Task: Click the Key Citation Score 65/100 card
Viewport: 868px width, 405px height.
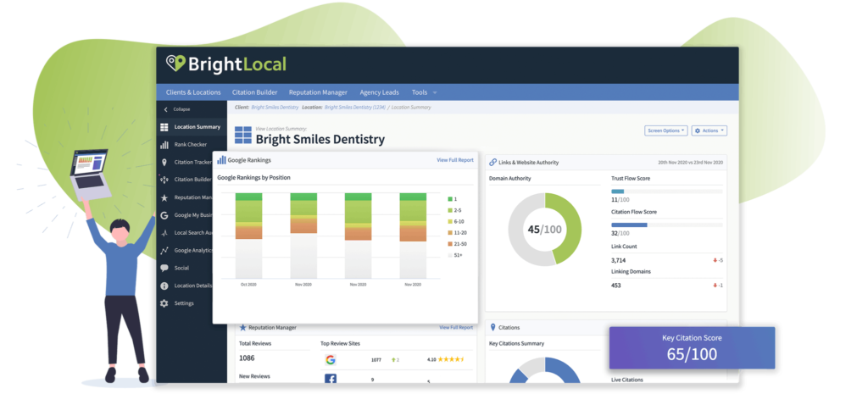Action: tap(692, 347)
